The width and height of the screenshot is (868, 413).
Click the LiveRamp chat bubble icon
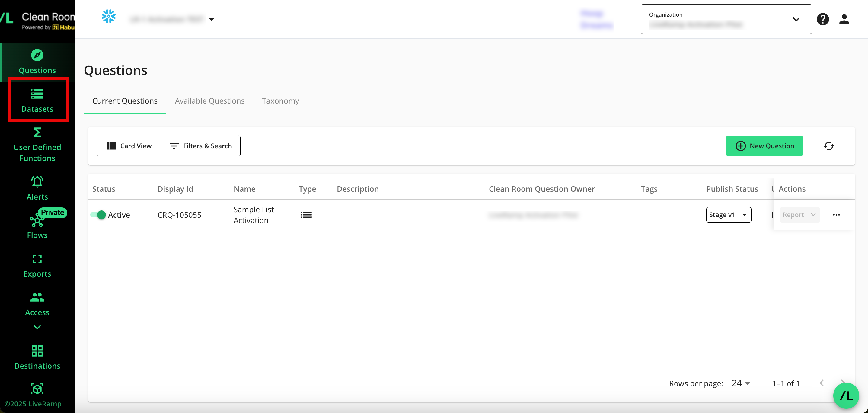[846, 395]
